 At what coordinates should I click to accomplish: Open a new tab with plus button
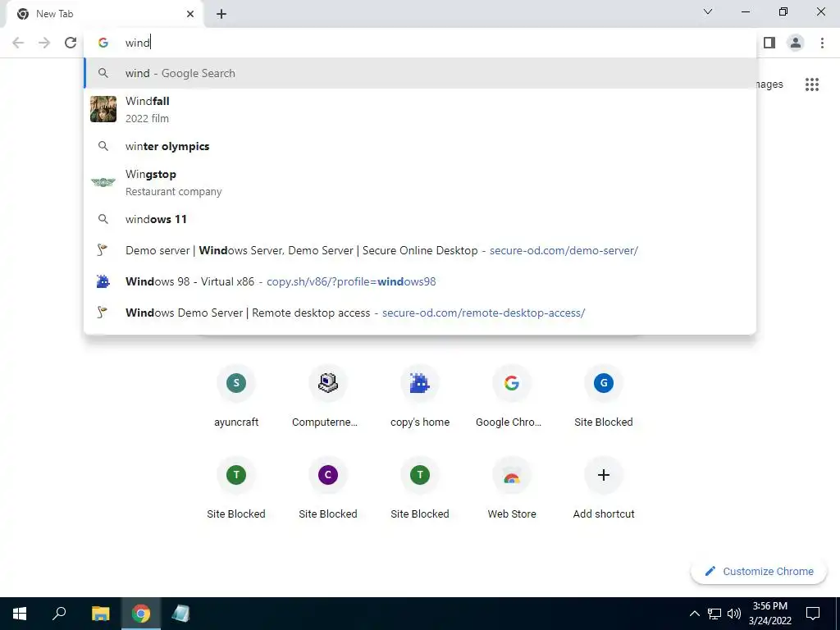tap(221, 14)
